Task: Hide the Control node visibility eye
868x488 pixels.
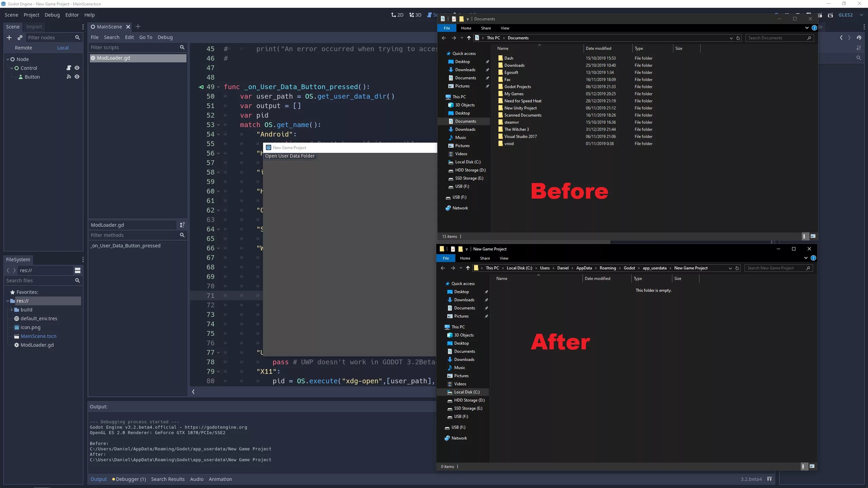Action: click(77, 68)
